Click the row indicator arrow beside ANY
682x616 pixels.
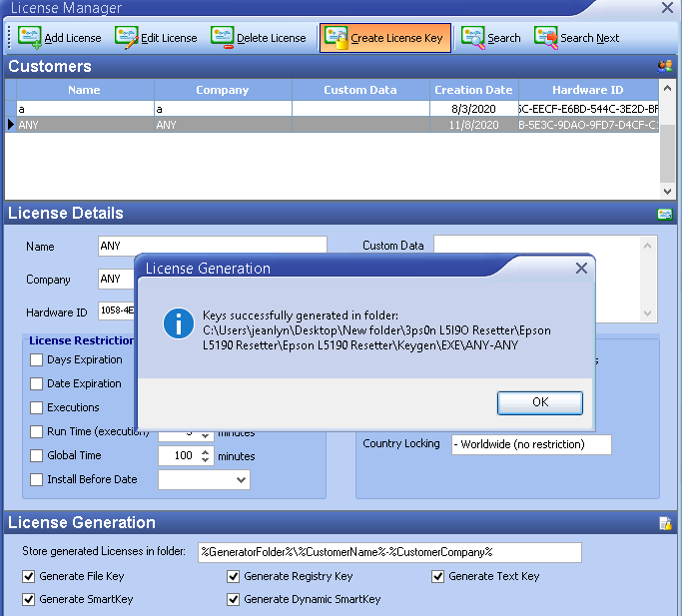(x=11, y=125)
